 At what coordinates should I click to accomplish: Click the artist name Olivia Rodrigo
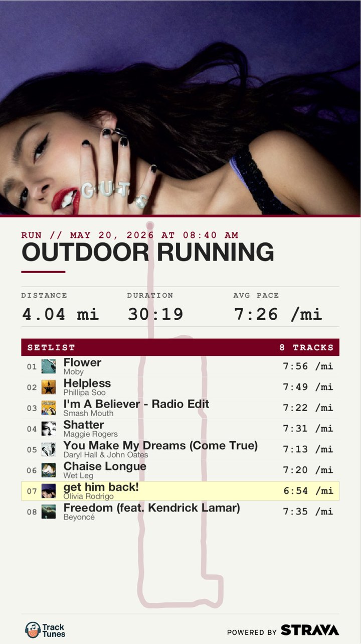click(x=88, y=496)
